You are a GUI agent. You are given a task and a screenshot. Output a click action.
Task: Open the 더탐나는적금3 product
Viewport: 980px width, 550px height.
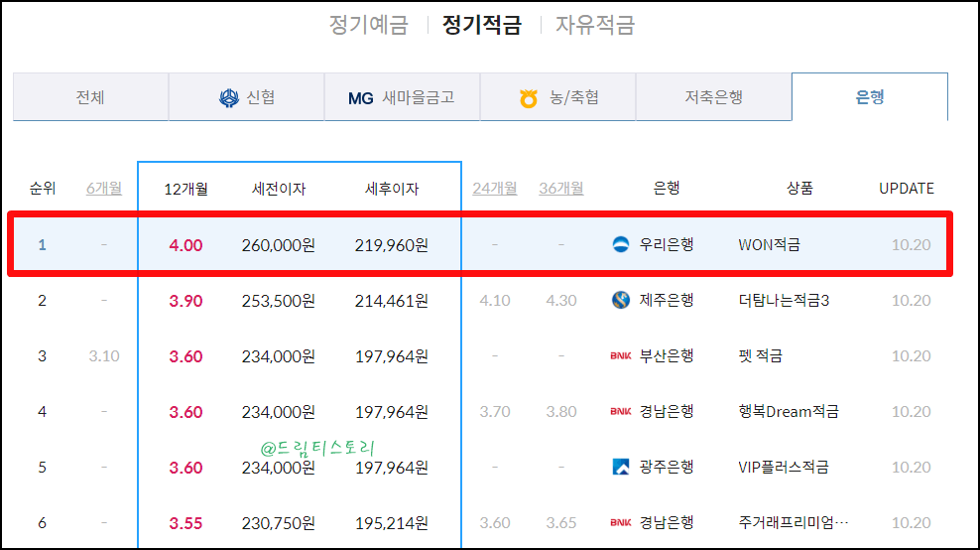coord(784,301)
